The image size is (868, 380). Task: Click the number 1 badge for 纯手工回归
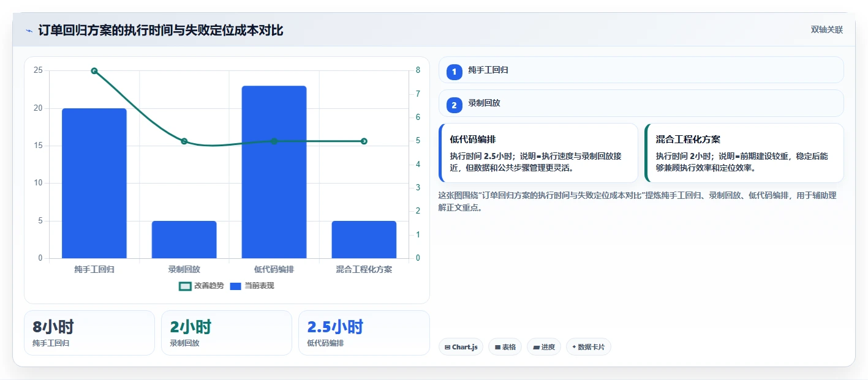click(454, 72)
